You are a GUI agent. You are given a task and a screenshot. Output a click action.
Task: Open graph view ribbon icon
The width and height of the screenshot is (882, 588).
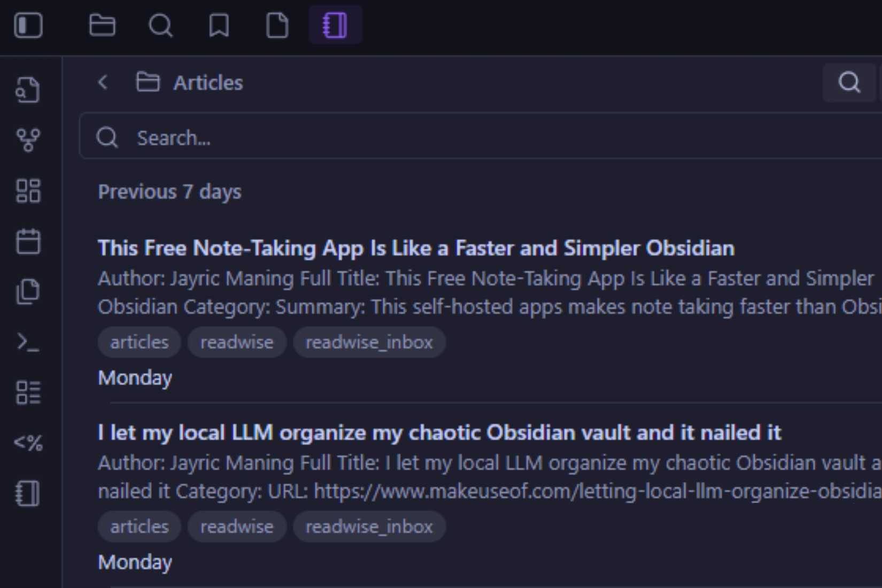(x=28, y=140)
